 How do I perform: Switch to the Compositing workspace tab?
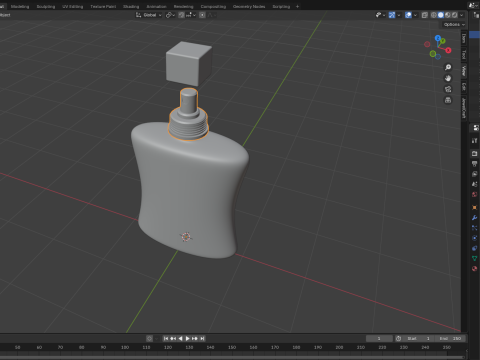pos(213,6)
